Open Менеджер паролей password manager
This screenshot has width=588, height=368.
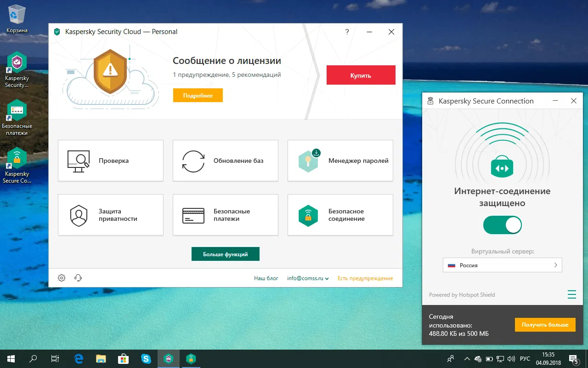[340, 160]
